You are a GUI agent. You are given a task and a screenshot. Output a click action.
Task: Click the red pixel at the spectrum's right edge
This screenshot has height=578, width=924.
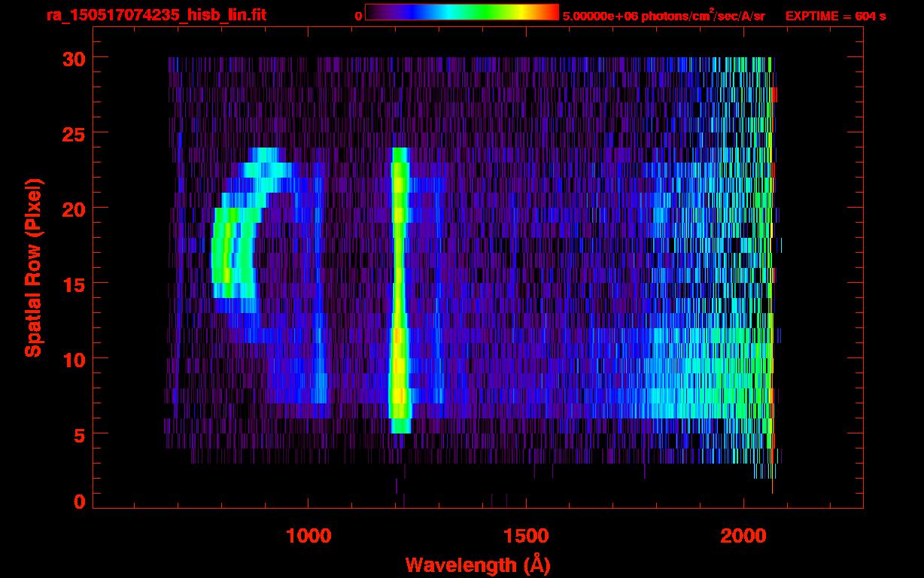pos(775,94)
